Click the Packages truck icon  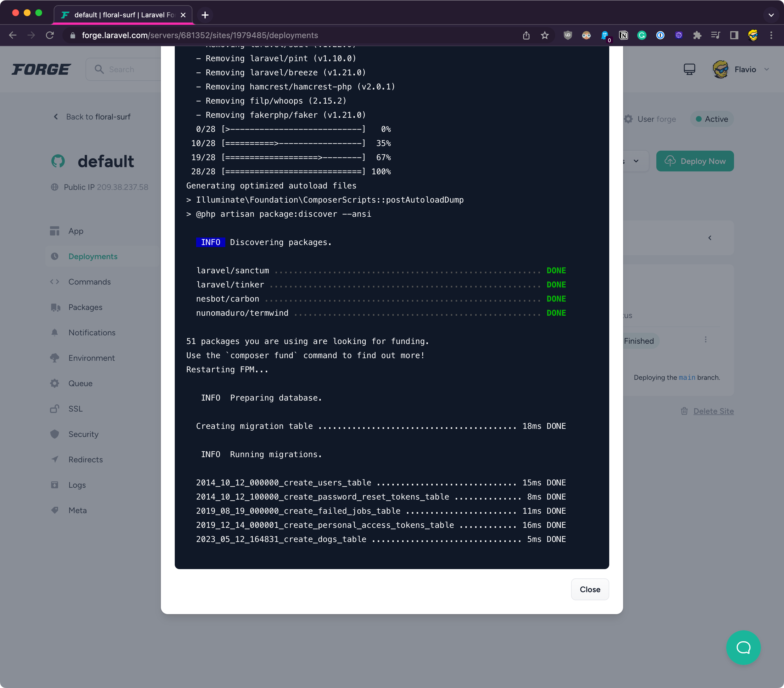pos(55,307)
